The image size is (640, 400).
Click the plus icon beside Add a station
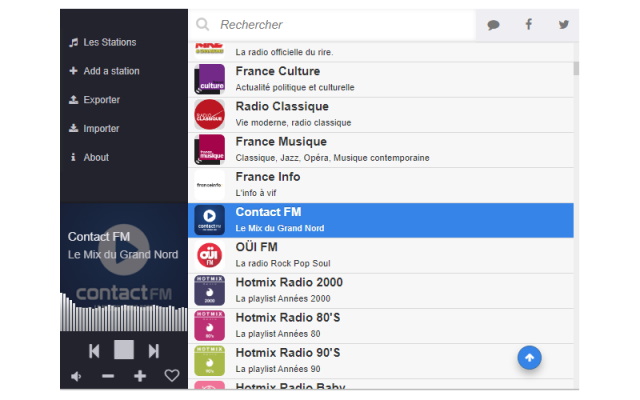click(73, 71)
